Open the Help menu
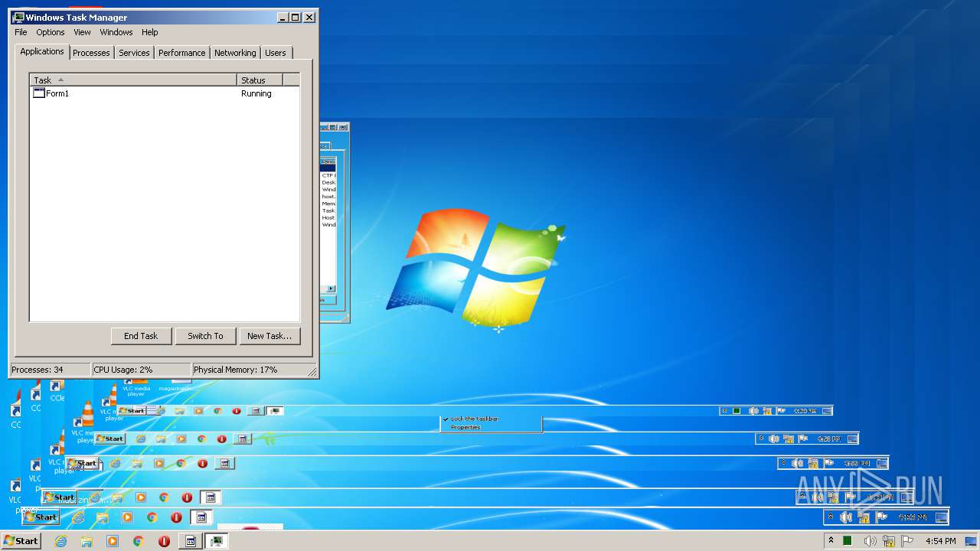The image size is (980, 551). (150, 32)
